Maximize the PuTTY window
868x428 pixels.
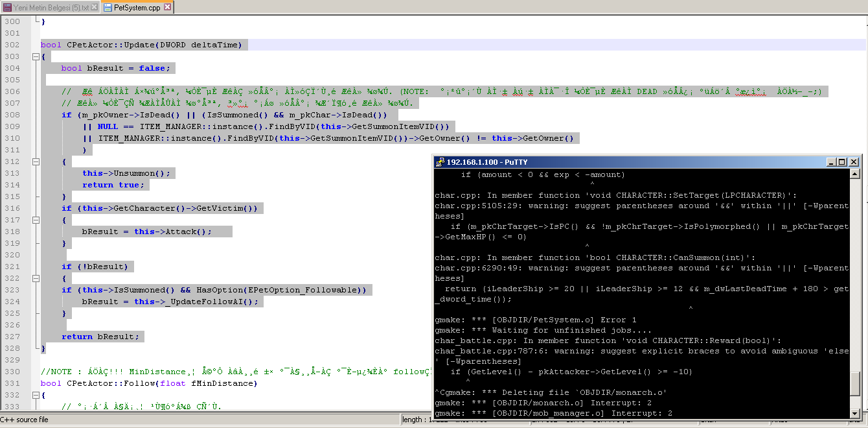841,162
